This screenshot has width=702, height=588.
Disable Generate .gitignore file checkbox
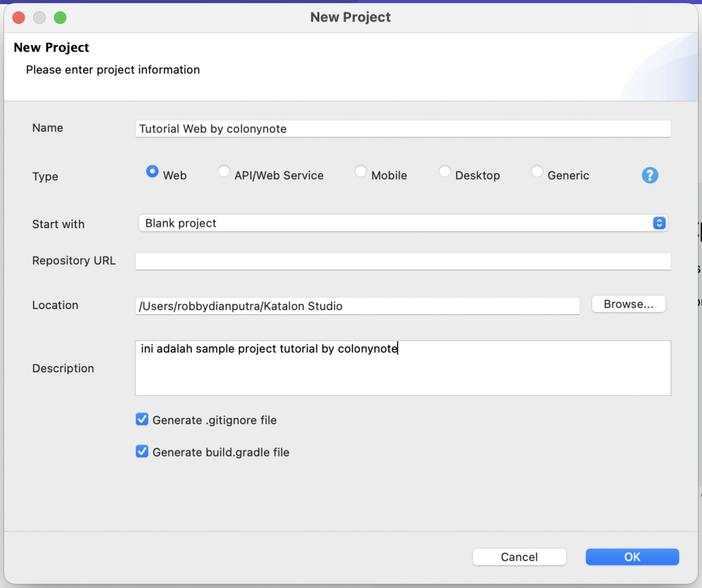pyautogui.click(x=142, y=419)
